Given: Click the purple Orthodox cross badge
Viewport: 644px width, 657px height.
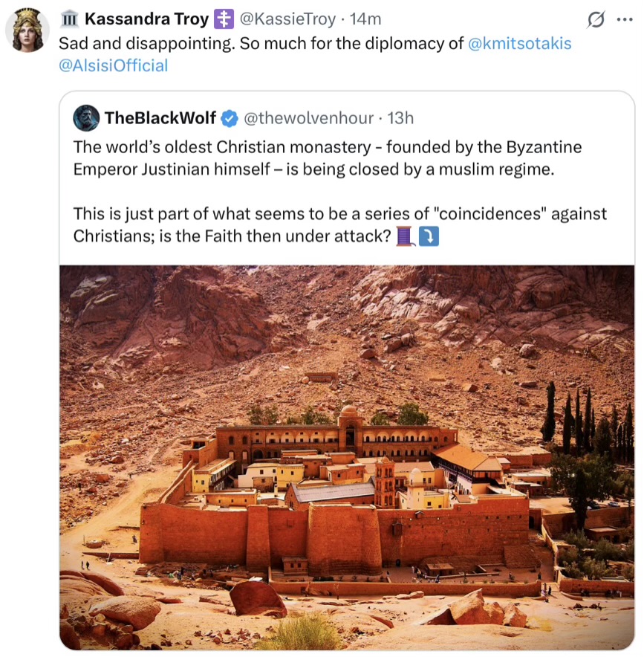Looking at the screenshot, I should (224, 19).
